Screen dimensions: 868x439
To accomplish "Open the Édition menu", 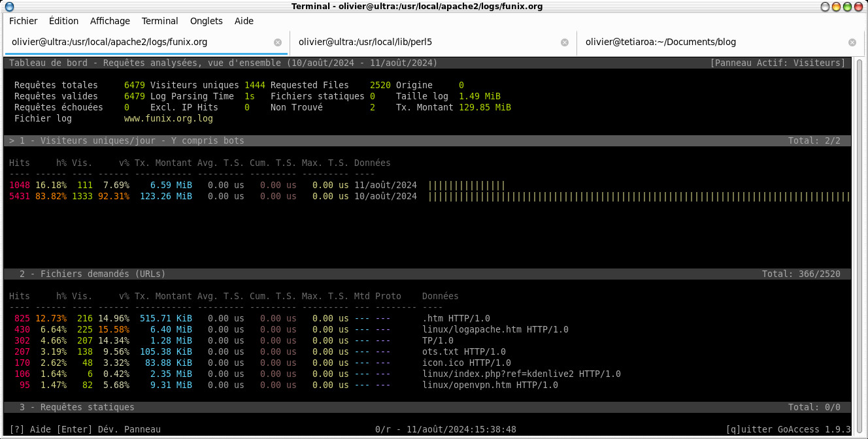I will click(x=63, y=21).
